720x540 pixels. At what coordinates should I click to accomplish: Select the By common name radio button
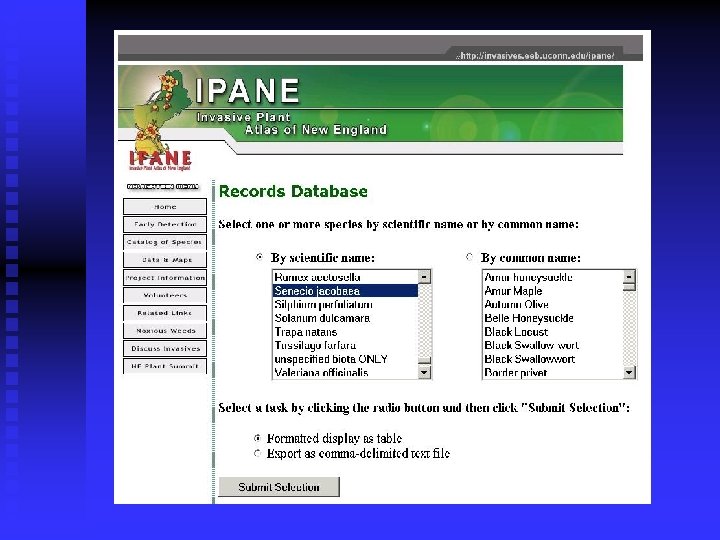click(469, 257)
